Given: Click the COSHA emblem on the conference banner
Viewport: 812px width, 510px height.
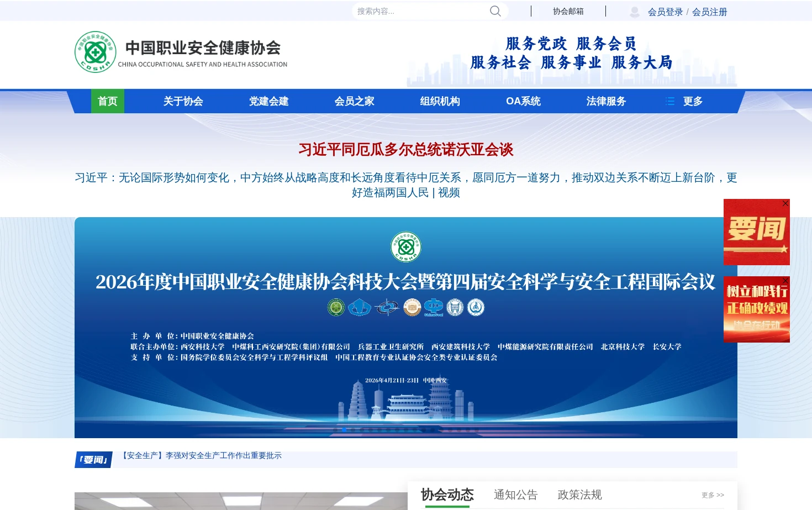Looking at the screenshot, I should [x=406, y=247].
